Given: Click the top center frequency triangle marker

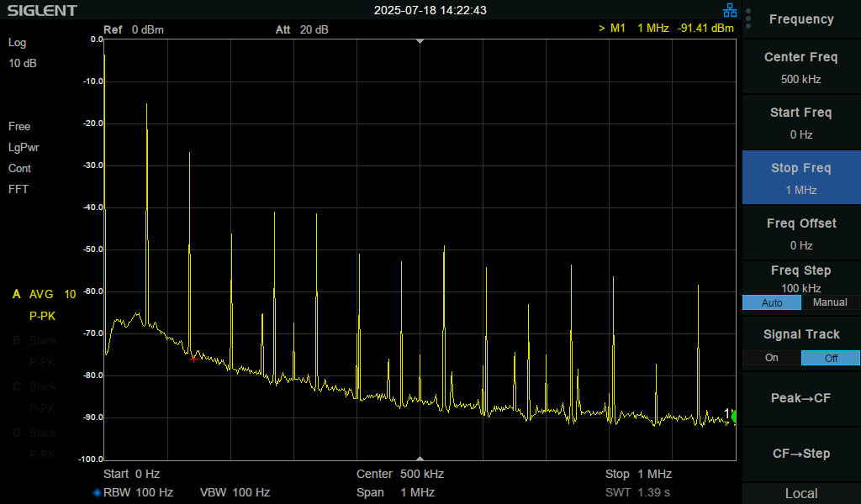Looking at the screenshot, I should tap(420, 41).
